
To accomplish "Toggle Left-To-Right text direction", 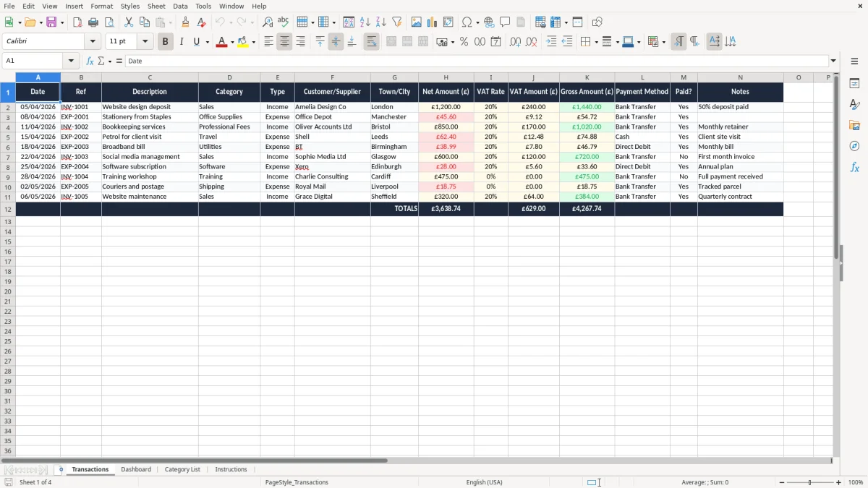I will [678, 42].
